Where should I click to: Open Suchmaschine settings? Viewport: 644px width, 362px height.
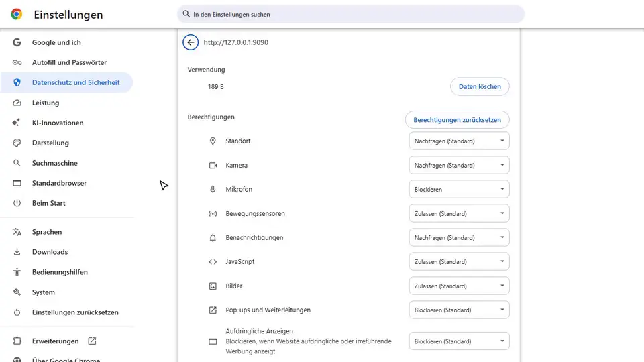tap(66, 163)
